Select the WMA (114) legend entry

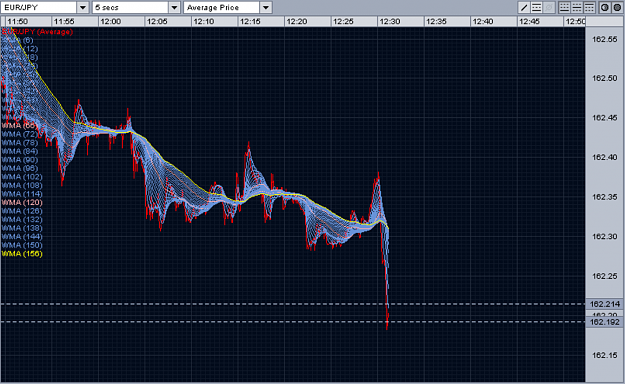point(22,194)
